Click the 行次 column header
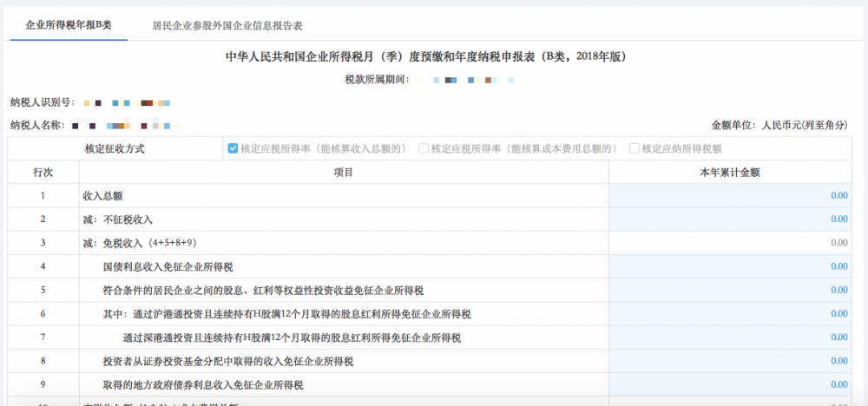This screenshot has width=868, height=406. (x=43, y=173)
